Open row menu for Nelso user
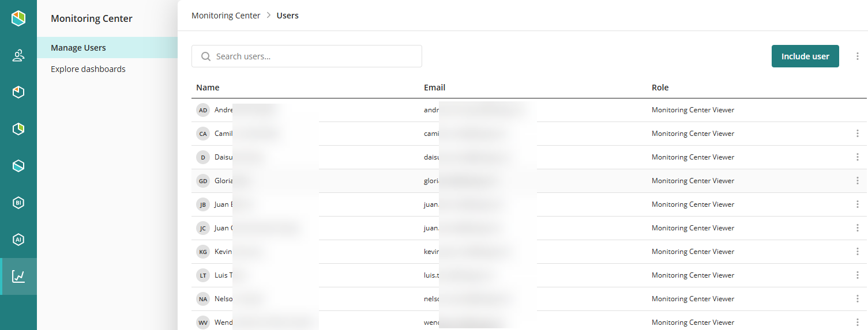Screen dimensions: 868x330 click(x=857, y=299)
